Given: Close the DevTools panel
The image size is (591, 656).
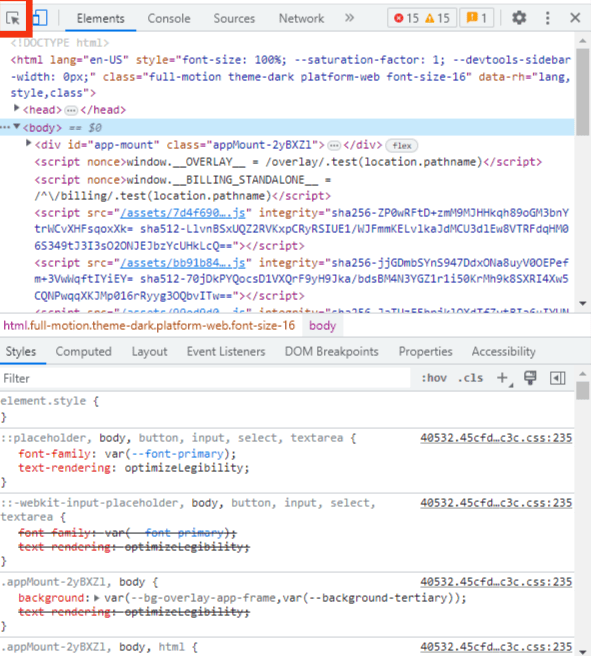Looking at the screenshot, I should pyautogui.click(x=576, y=18).
